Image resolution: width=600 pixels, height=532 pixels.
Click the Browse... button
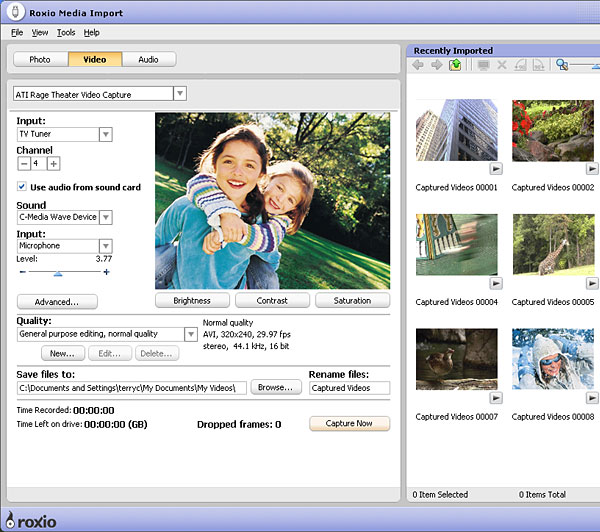coord(275,387)
